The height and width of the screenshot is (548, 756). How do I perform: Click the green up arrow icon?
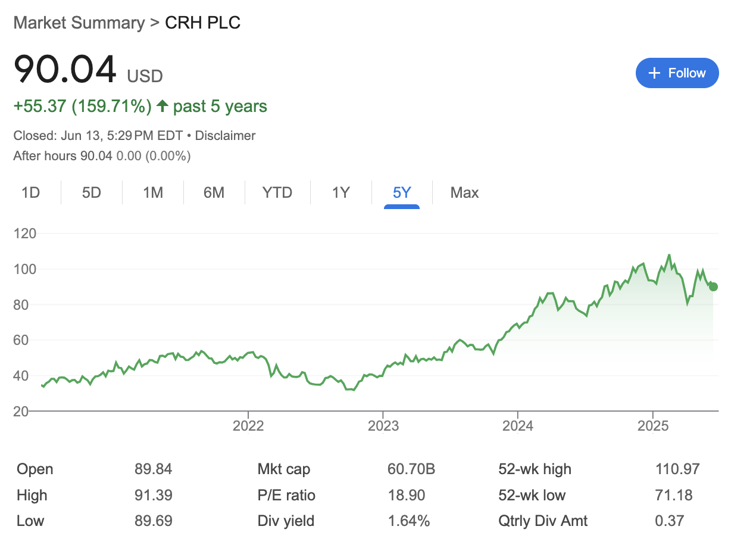coord(162,107)
